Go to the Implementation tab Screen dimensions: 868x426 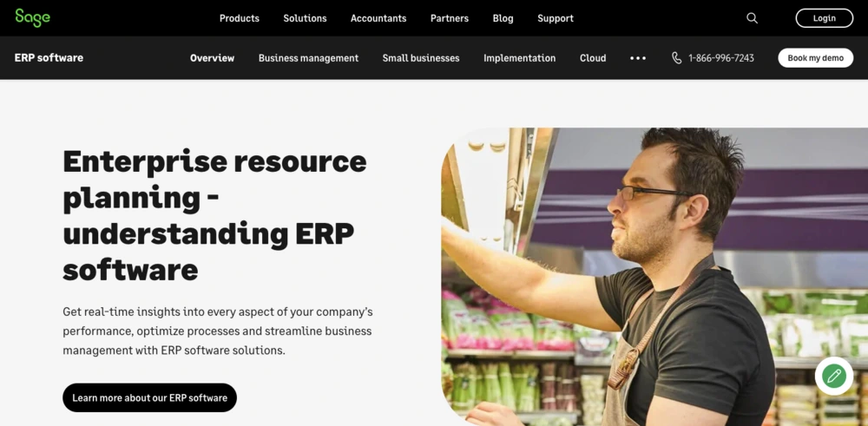519,58
